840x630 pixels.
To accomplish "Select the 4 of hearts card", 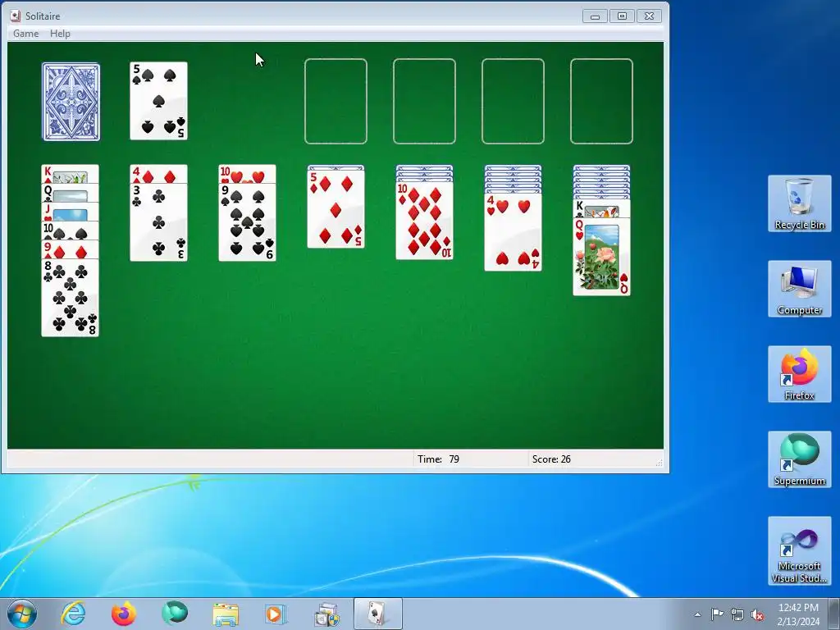I will coord(514,232).
